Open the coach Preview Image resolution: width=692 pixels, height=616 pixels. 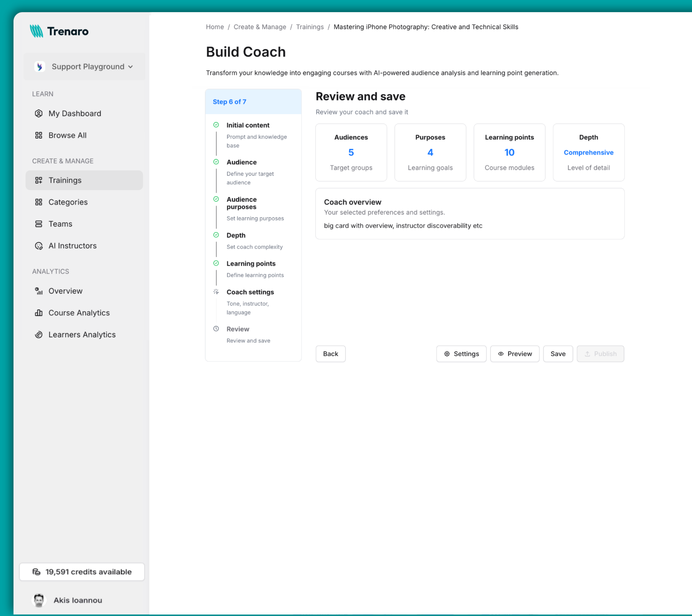(x=514, y=354)
